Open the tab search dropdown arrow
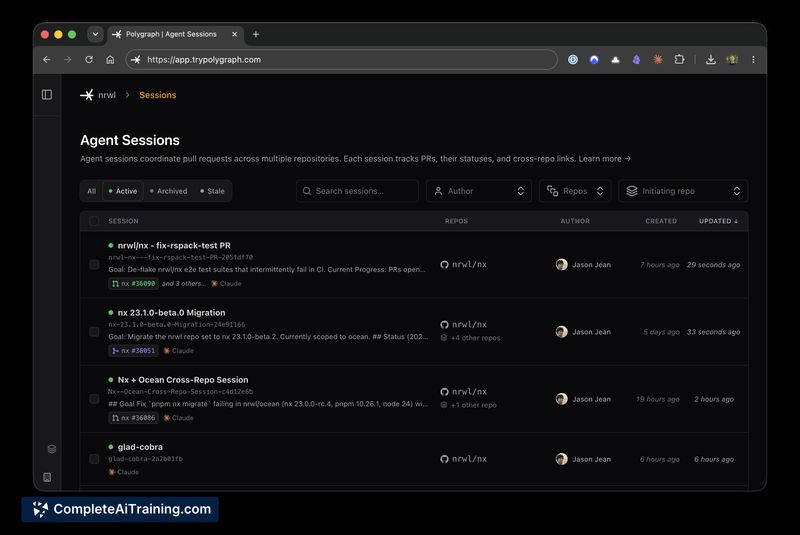The height and width of the screenshot is (535, 800). tap(95, 34)
